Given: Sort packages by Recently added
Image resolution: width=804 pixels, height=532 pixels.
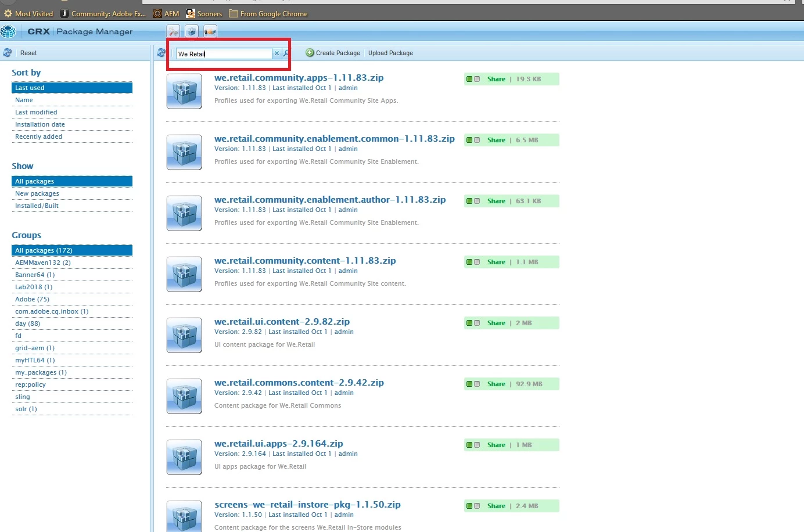Looking at the screenshot, I should coord(72,136).
